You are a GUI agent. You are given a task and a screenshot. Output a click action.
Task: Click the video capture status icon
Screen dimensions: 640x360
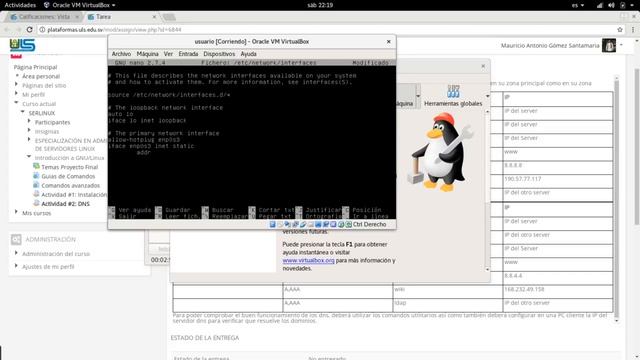[x=326, y=224]
